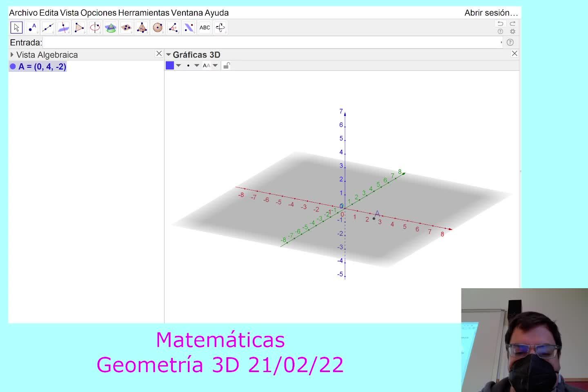Image resolution: width=588 pixels, height=392 pixels.
Task: Select the Angle tool
Action: coord(173,28)
